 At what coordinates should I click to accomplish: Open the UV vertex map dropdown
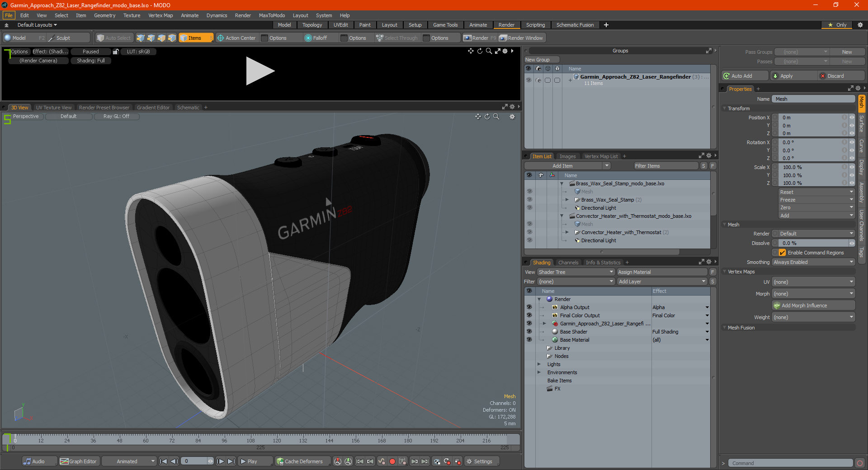coord(813,282)
